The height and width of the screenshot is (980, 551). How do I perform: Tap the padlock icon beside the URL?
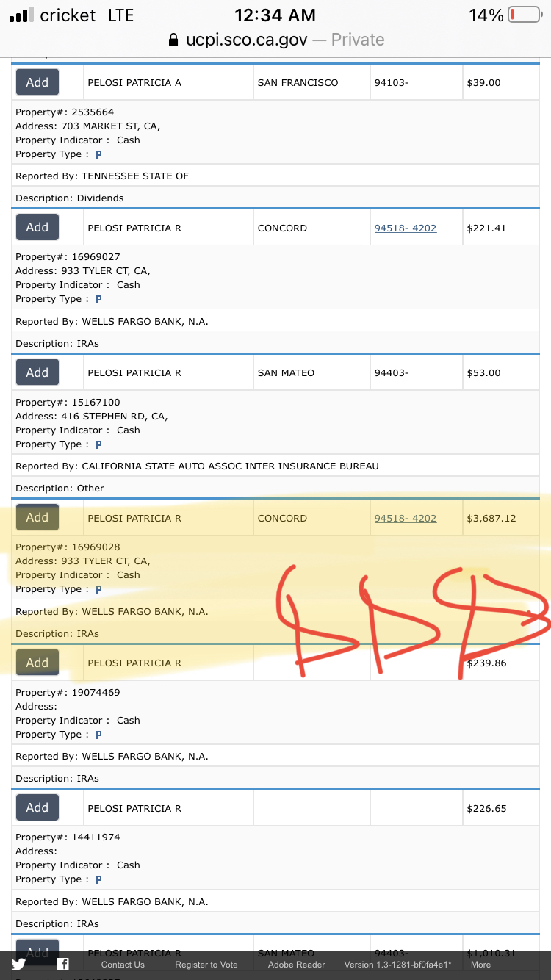tap(173, 40)
